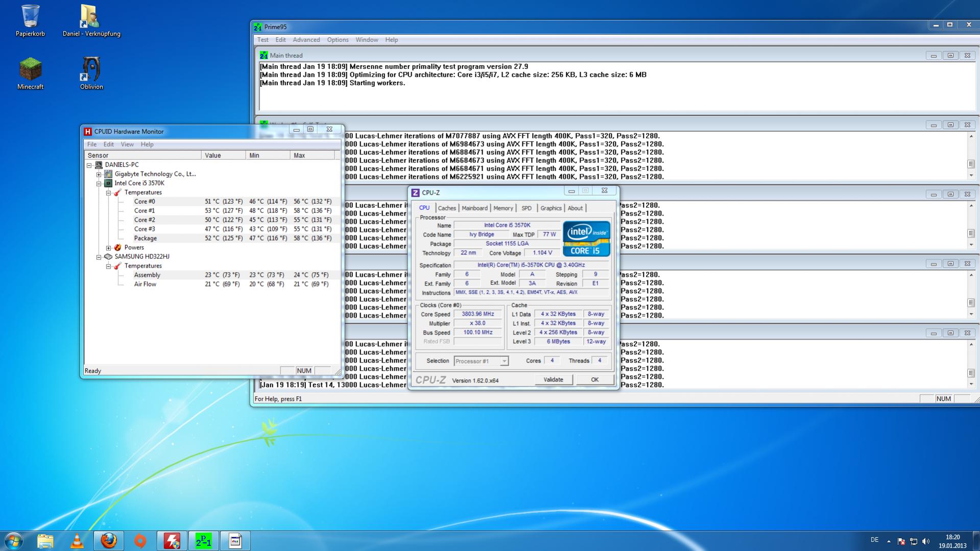Open the DE language indicator in the tray
The width and height of the screenshot is (980, 551).
tap(874, 540)
